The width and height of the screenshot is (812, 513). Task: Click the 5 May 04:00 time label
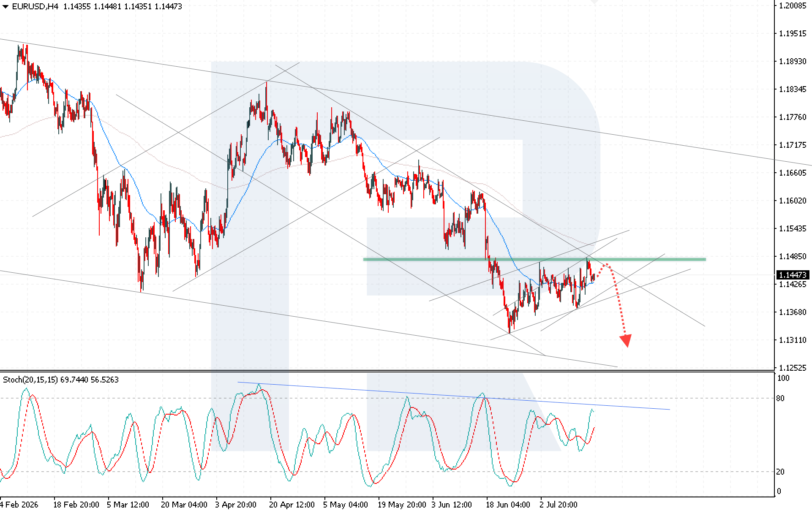pyautogui.click(x=345, y=505)
